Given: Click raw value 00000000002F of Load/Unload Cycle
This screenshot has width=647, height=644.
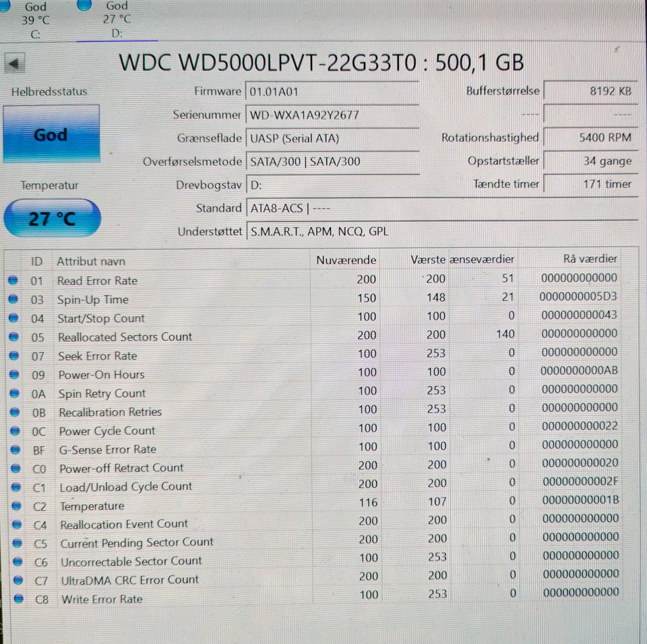Looking at the screenshot, I should [580, 481].
